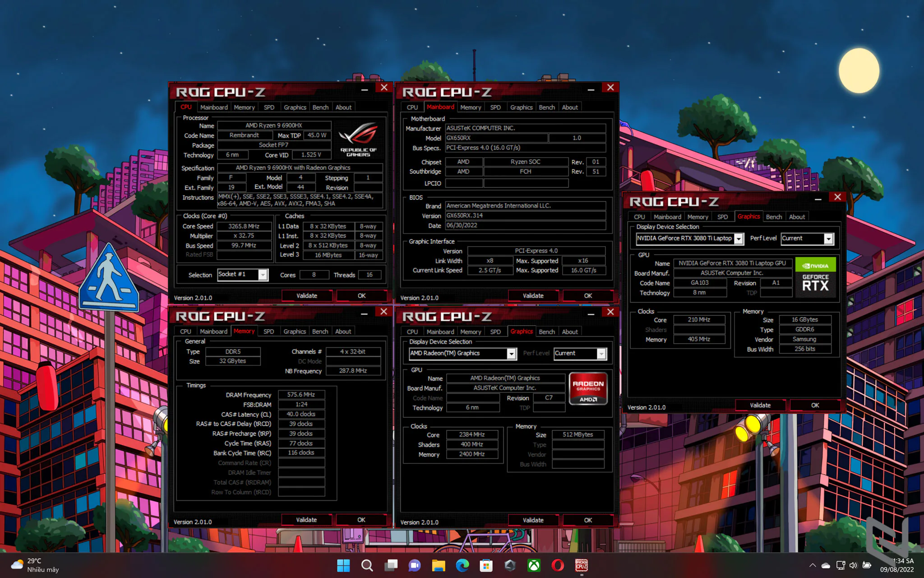Open the hexagon app icon beside Xbox
Image resolution: width=924 pixels, height=578 pixels.
point(510,565)
